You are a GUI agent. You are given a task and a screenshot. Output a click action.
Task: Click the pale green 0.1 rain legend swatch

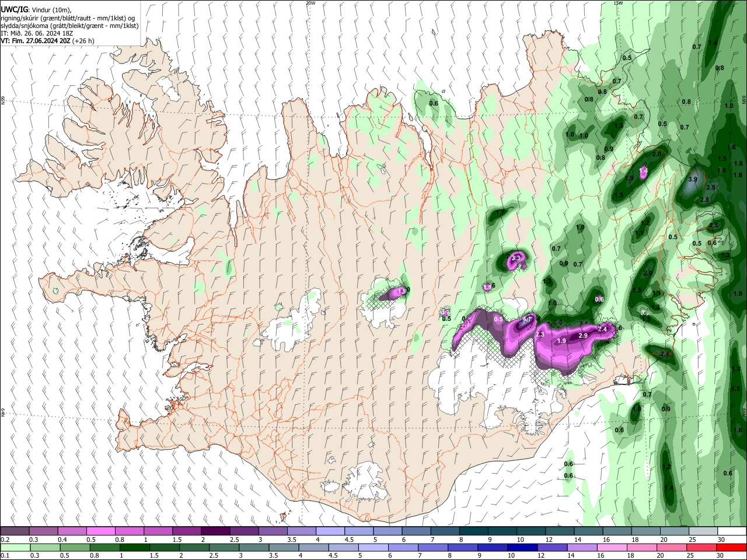[15, 548]
